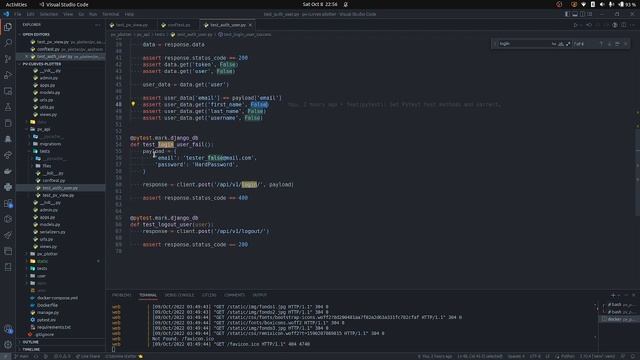The width and height of the screenshot is (640, 360).
Task: Toggle Panel layout button in title bar
Action: coord(575,14)
